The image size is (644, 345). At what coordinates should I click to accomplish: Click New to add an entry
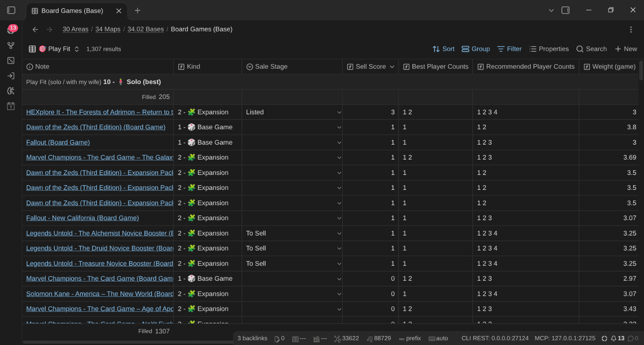(626, 49)
